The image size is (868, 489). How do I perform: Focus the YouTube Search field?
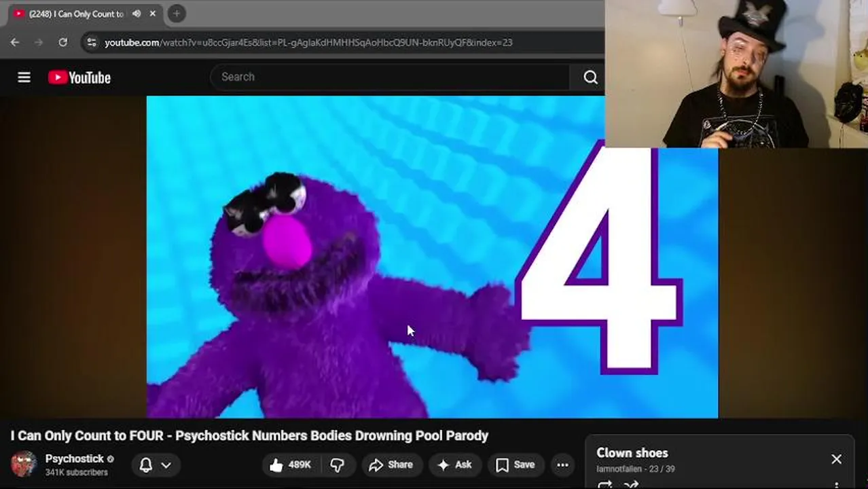pyautogui.click(x=390, y=77)
